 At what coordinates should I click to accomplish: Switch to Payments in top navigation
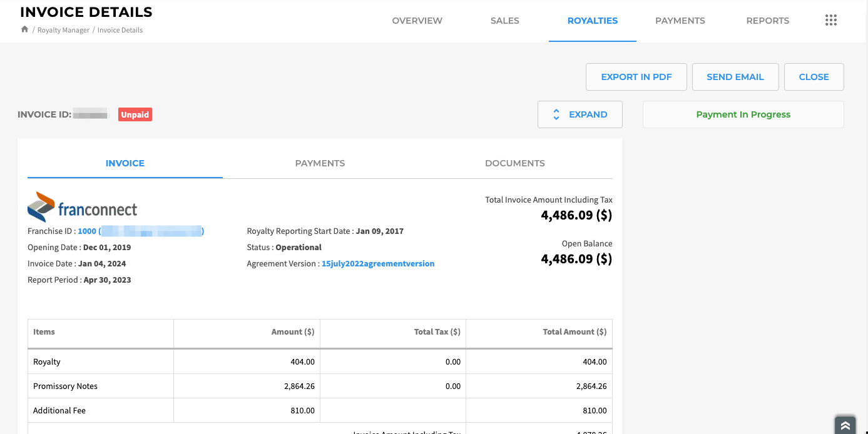[x=680, y=21]
